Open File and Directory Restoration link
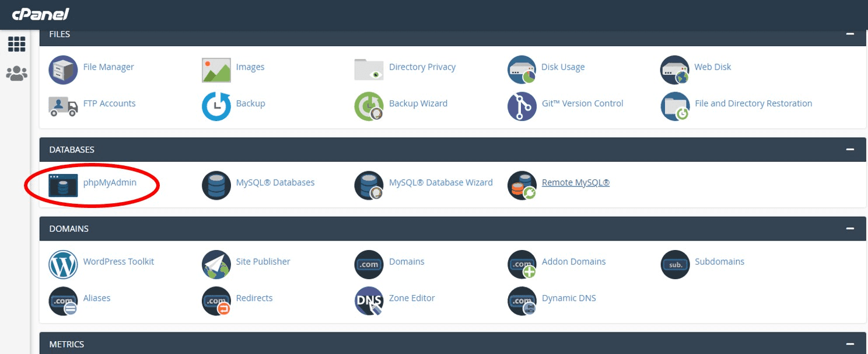Screen dimensions: 868x354 pos(753,103)
